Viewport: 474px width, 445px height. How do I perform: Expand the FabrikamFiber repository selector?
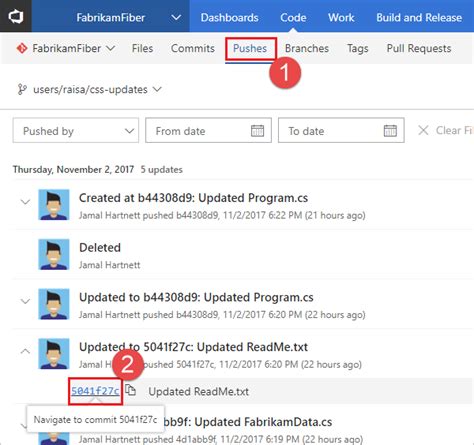point(111,48)
